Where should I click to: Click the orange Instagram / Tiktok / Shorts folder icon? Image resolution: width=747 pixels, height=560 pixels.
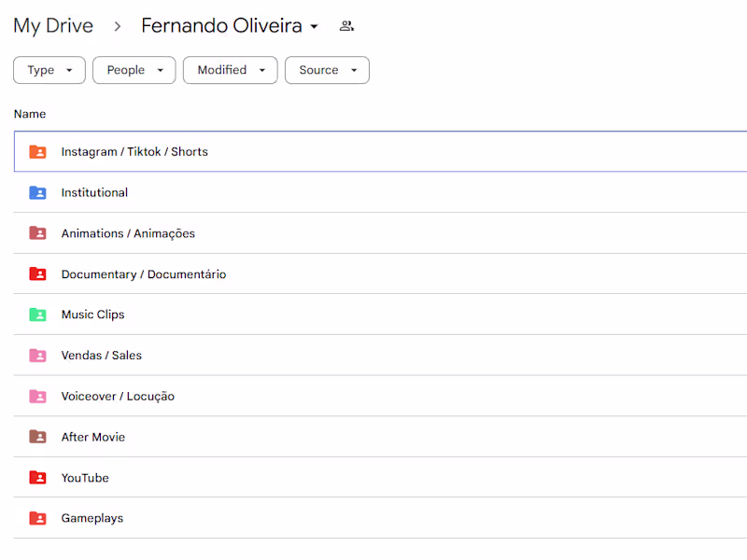(37, 151)
